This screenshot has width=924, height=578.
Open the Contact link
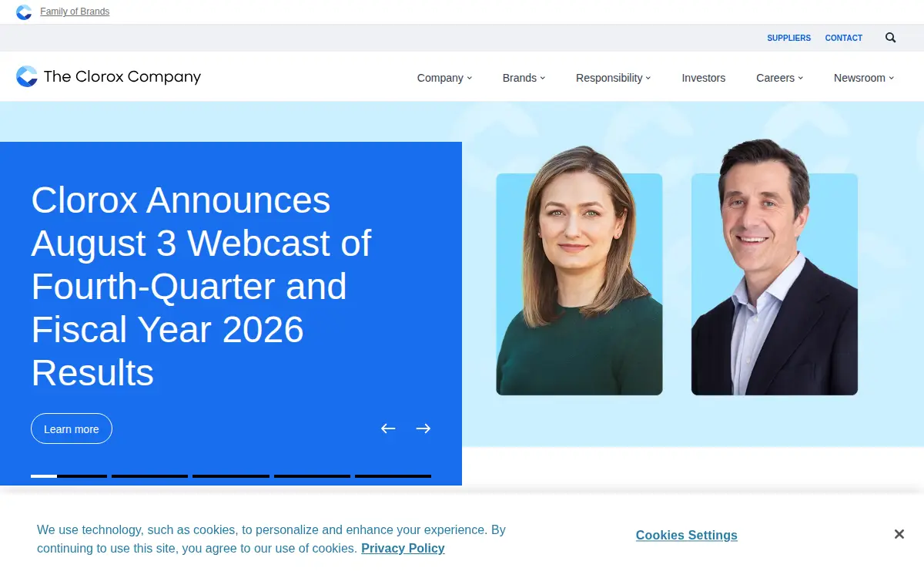(843, 38)
